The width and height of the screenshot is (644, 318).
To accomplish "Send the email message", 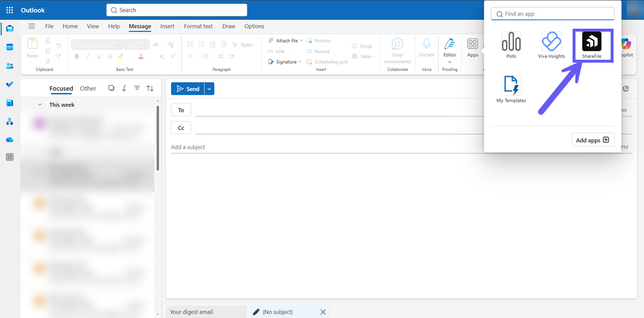I will 188,89.
